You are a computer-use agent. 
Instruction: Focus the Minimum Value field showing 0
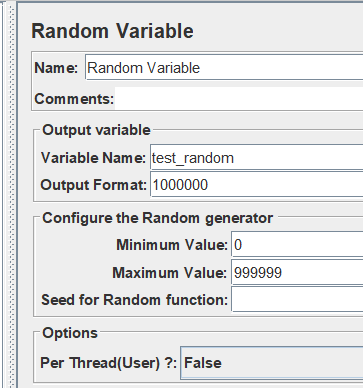(297, 244)
